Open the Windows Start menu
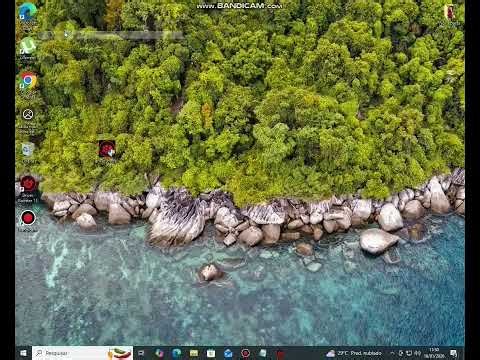The height and width of the screenshot is (360, 480). tap(23, 353)
